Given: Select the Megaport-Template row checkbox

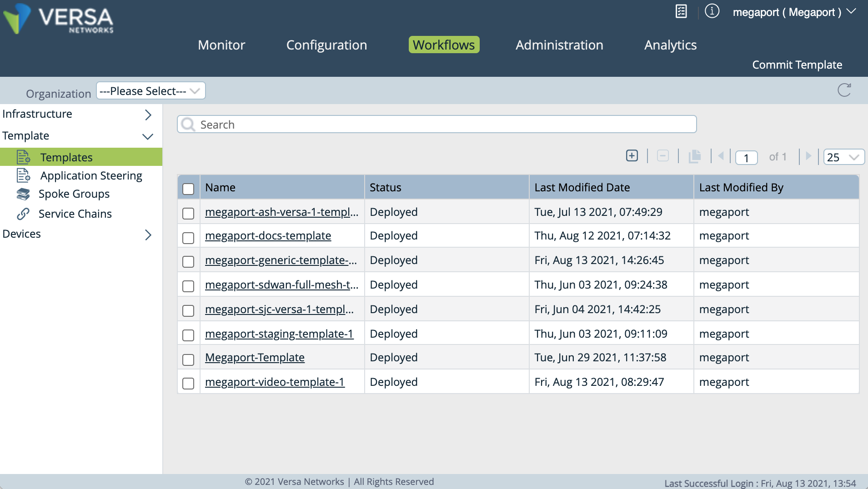Looking at the screenshot, I should tap(188, 359).
